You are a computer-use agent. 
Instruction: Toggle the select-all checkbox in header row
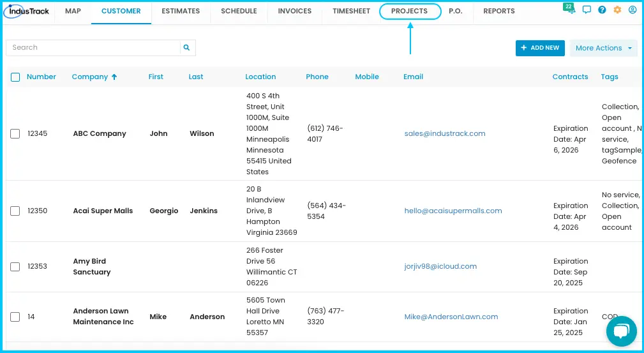pos(15,77)
